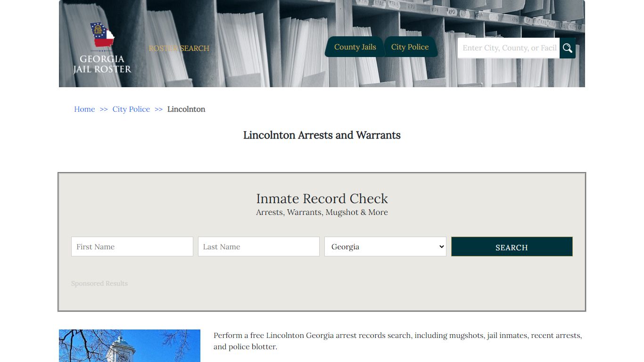Click the Sponsored Results label

pos(99,283)
